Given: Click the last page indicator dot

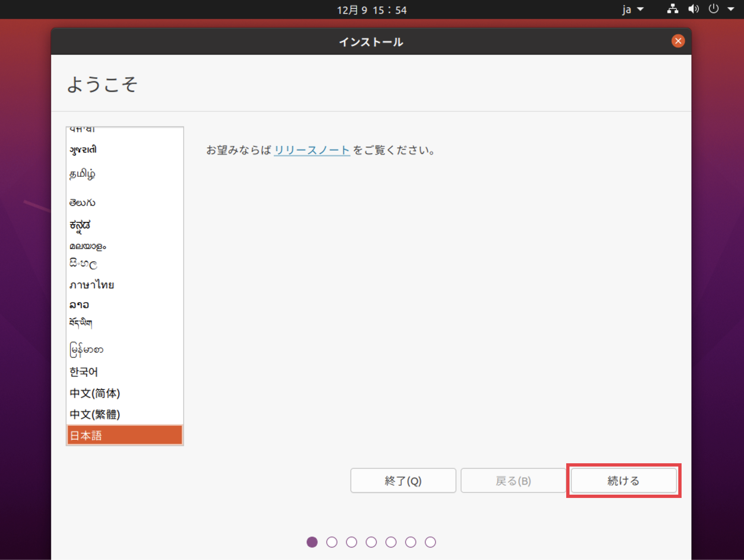Looking at the screenshot, I should coord(431,542).
